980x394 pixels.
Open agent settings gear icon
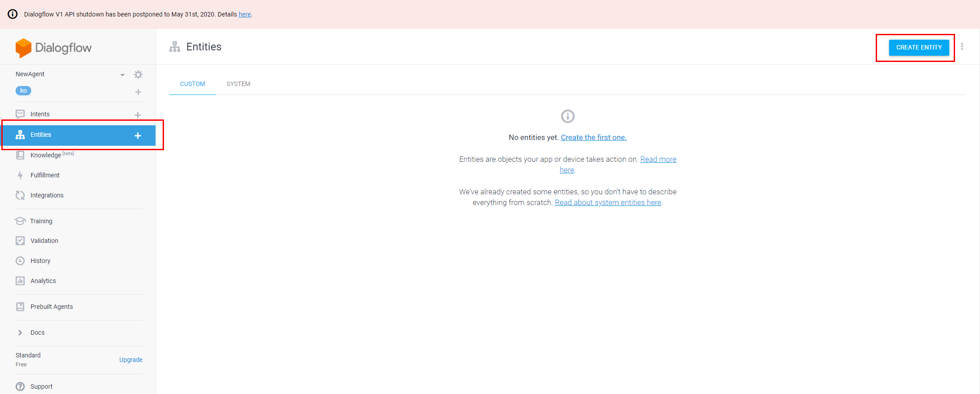point(138,74)
